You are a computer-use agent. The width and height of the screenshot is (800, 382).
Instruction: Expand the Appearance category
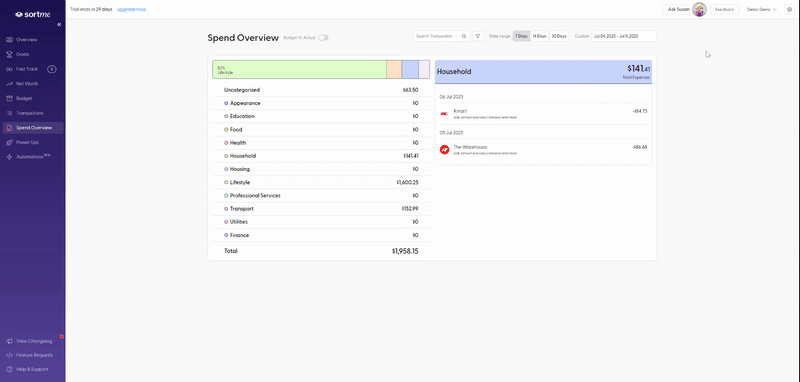pyautogui.click(x=321, y=103)
